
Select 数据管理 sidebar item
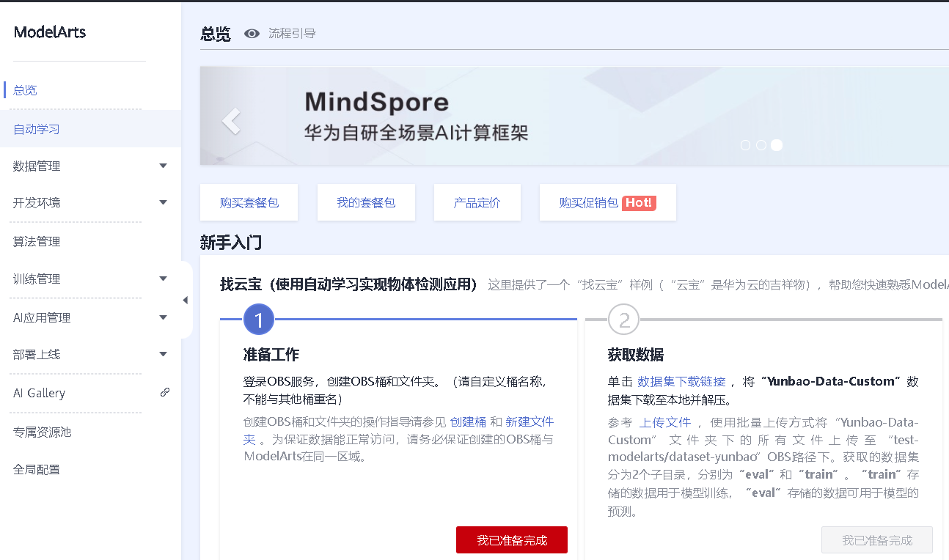36,166
